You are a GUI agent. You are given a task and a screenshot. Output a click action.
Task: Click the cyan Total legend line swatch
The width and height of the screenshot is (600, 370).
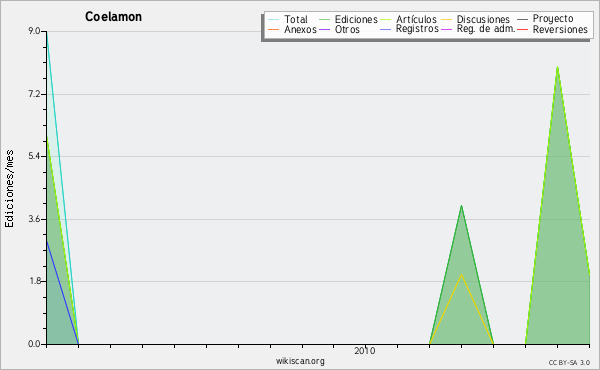coord(274,20)
